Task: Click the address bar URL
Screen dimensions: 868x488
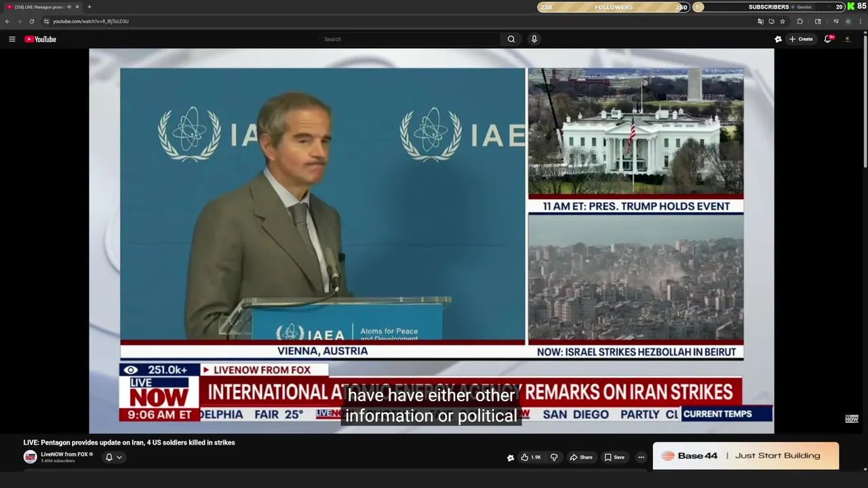Action: (x=91, y=21)
